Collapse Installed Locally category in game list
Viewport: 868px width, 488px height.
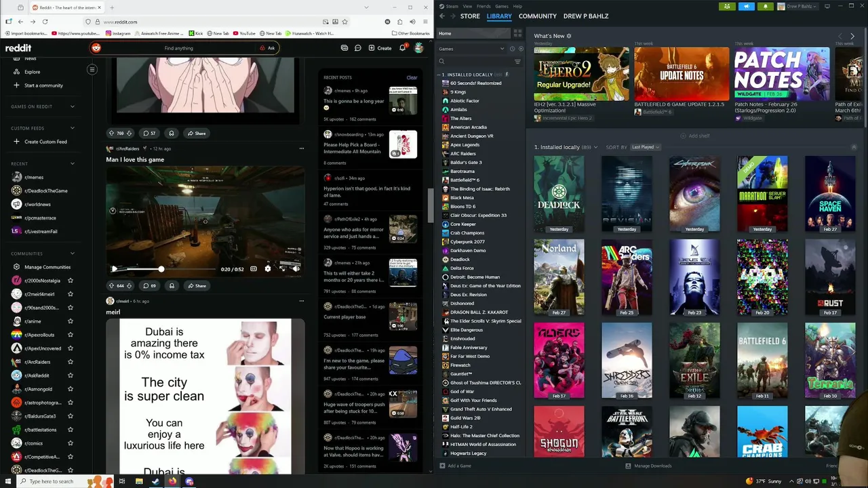(439, 75)
